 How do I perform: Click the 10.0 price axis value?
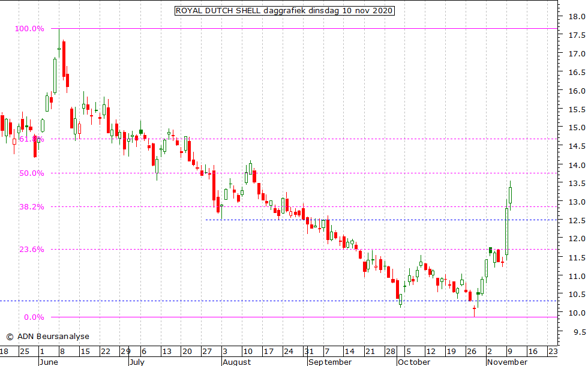[577, 313]
